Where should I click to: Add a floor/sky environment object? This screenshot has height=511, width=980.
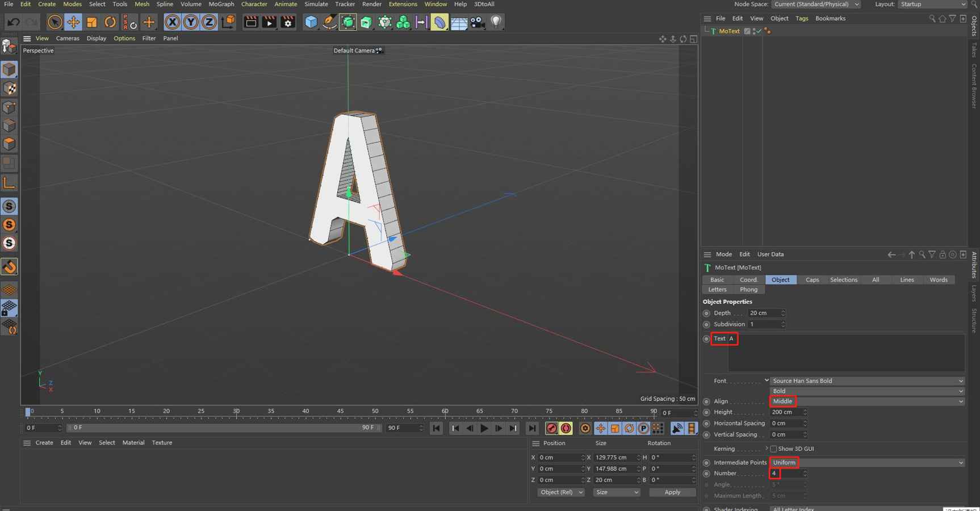pos(459,22)
